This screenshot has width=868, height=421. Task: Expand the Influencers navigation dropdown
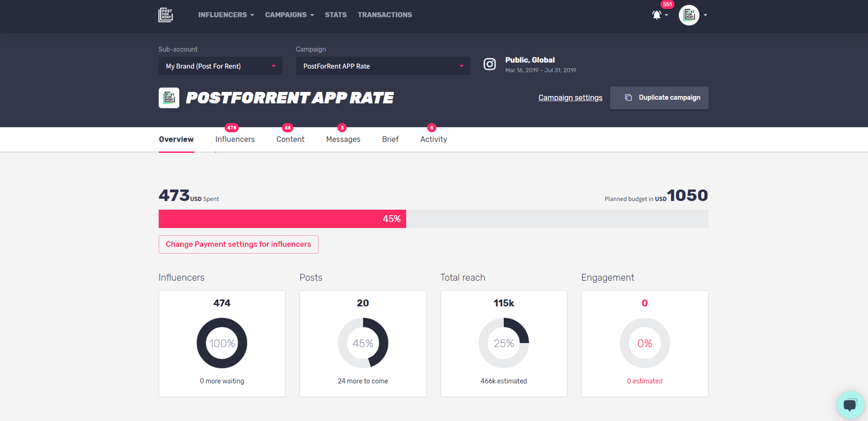226,15
